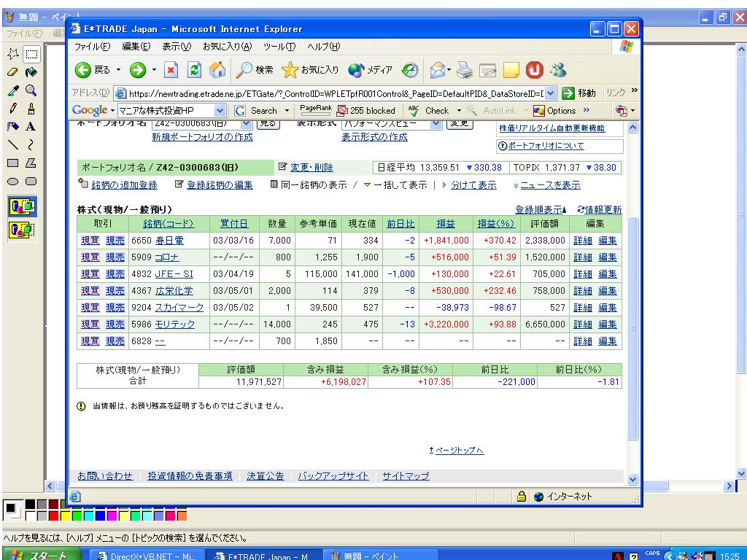Open the 春日電 stock link
Image resolution: width=747 pixels, height=560 pixels.
[x=169, y=241]
